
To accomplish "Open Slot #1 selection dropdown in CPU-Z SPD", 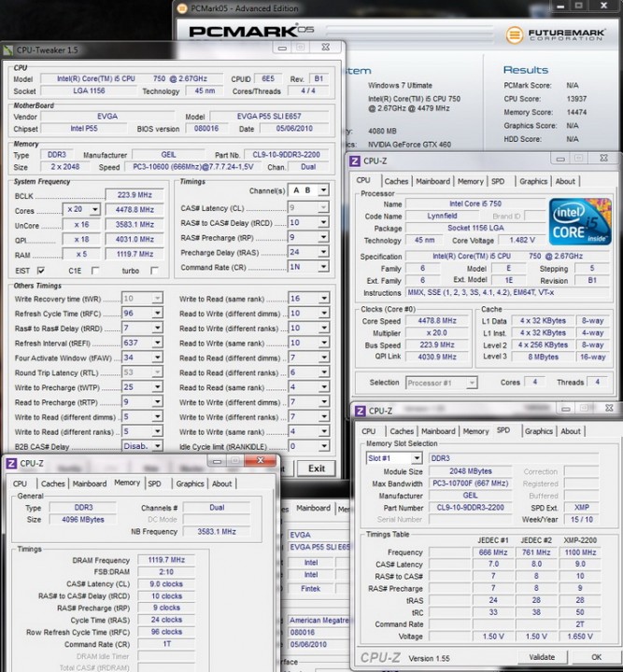I will [416, 458].
